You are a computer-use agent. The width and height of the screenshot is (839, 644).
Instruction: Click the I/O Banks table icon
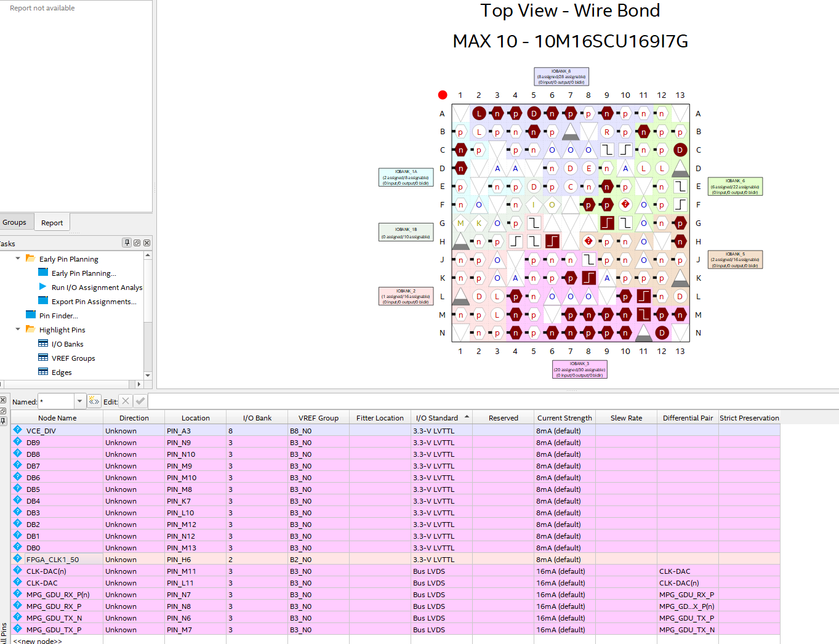click(43, 344)
